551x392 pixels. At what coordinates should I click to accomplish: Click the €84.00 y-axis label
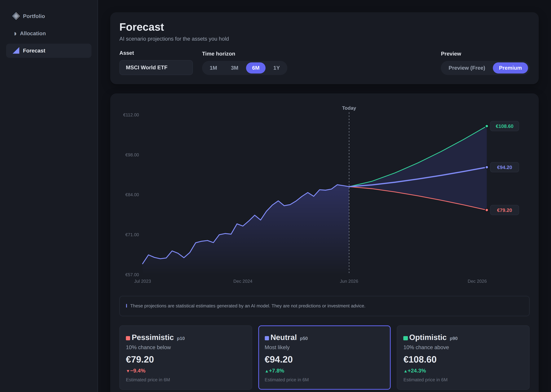click(x=132, y=195)
